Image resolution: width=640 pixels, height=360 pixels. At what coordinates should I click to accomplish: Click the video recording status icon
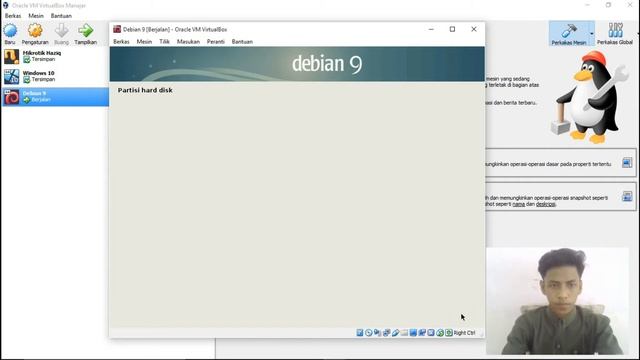[x=422, y=333]
